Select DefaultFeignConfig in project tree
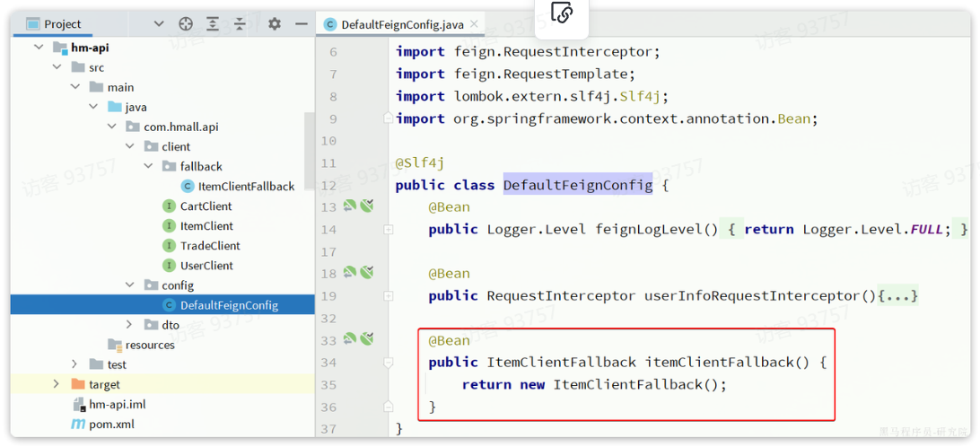The height and width of the screenshot is (447, 980). 162,305
